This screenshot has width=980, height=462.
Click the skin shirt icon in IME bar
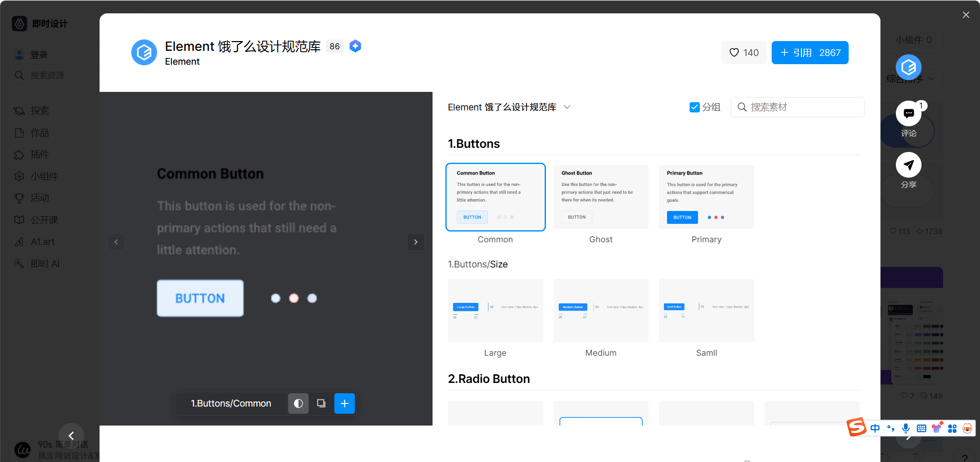937,427
